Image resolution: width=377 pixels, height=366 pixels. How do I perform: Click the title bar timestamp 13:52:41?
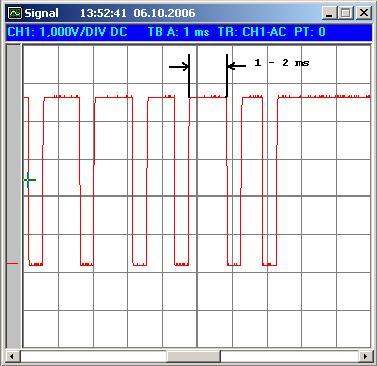click(x=103, y=13)
